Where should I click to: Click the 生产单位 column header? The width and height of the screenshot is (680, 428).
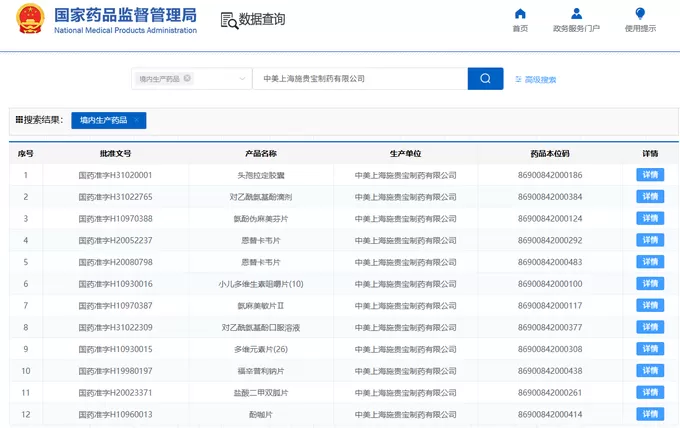(405, 154)
